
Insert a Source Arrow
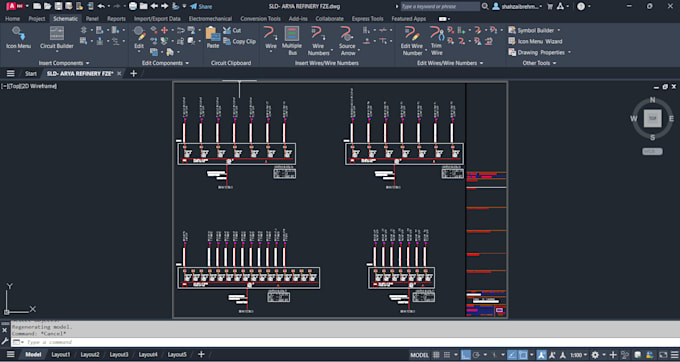click(x=347, y=40)
